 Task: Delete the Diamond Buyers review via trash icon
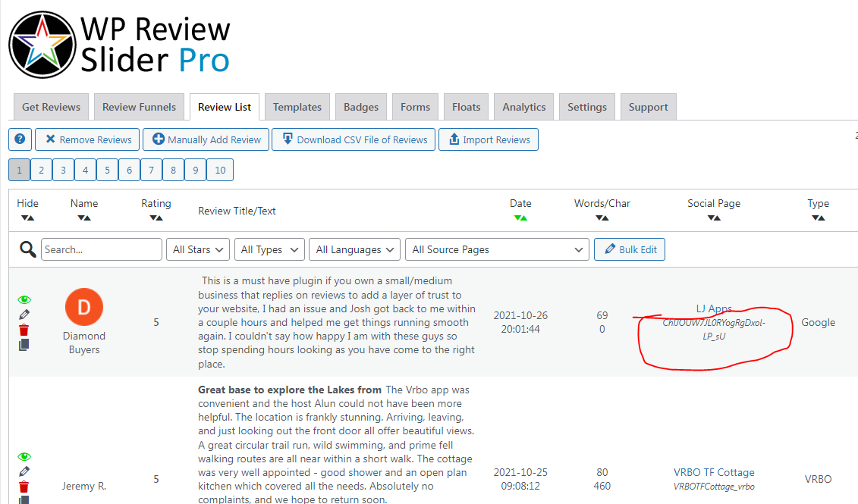pos(24,330)
